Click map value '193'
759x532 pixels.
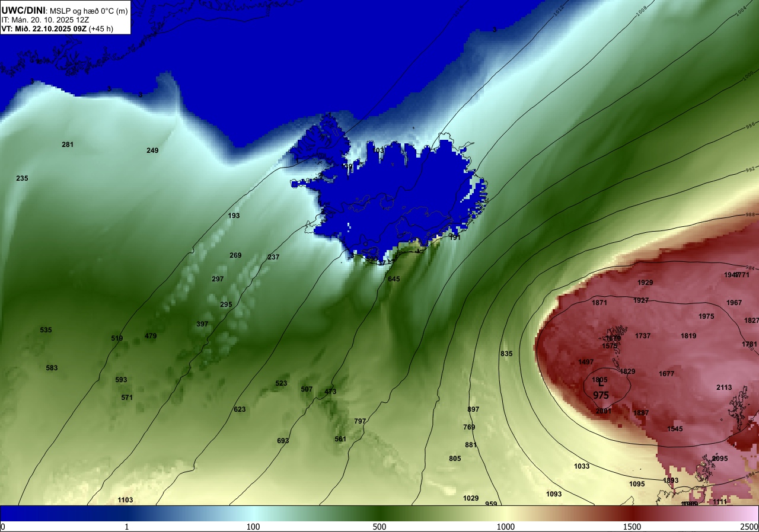coord(234,216)
